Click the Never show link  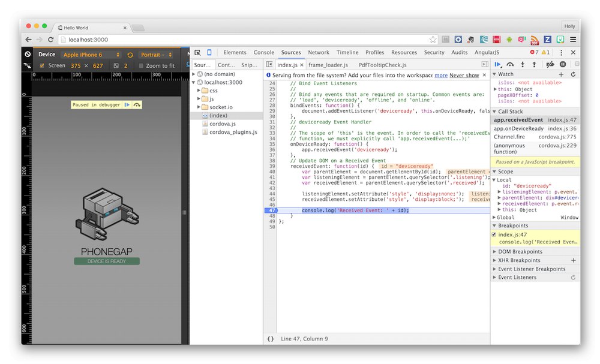pyautogui.click(x=464, y=76)
